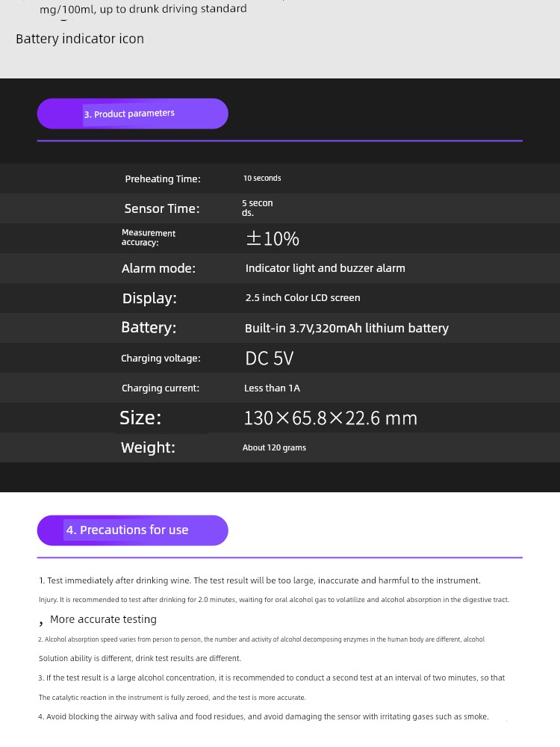
Task: Click the ±10% accuracy value
Action: 273,239
